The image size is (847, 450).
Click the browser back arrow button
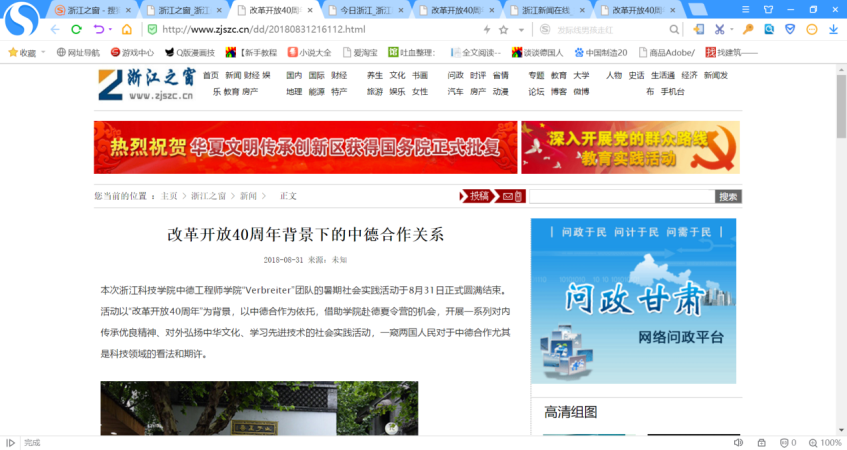(x=54, y=30)
